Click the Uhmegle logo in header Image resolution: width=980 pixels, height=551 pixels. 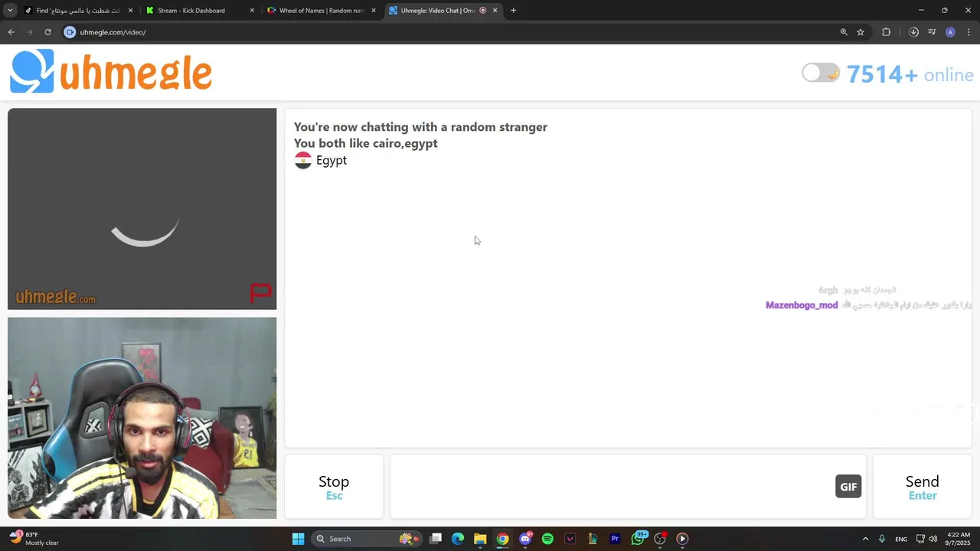111,72
